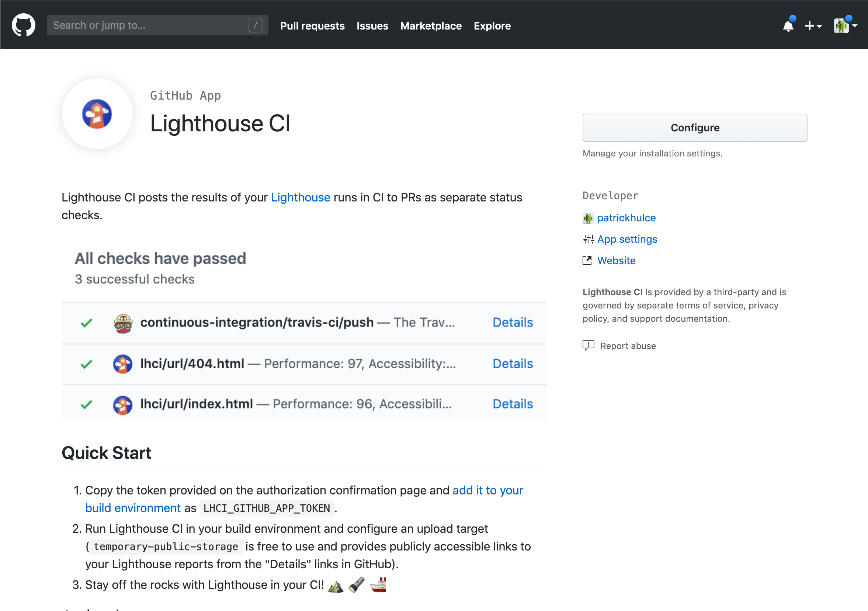Click 'Manage your installation settings.' text
This screenshot has height=611, width=868.
pyautogui.click(x=653, y=153)
